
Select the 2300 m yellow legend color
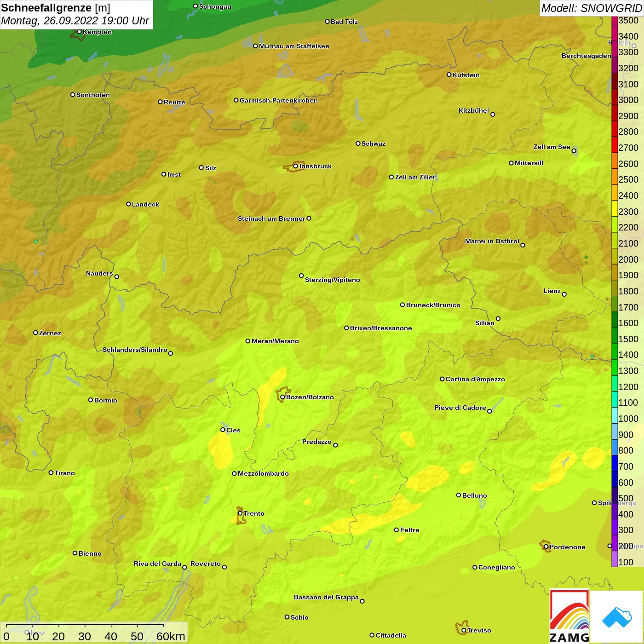[615, 208]
